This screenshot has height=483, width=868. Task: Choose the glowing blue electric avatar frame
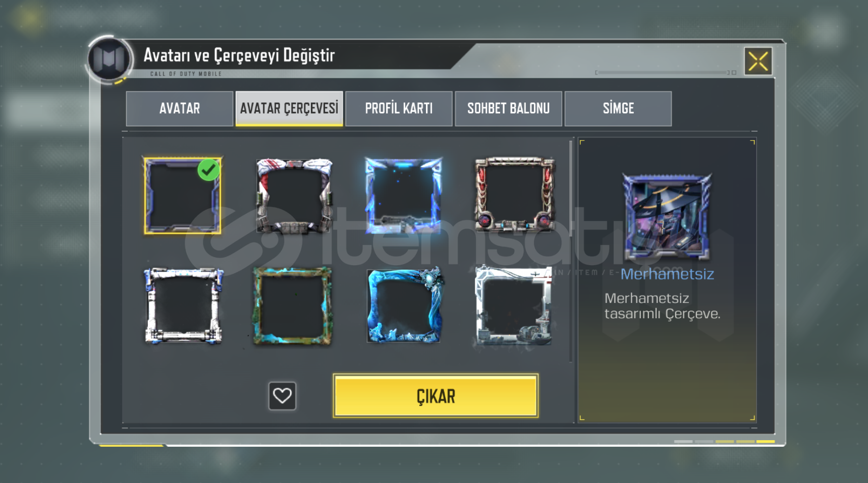click(x=403, y=196)
